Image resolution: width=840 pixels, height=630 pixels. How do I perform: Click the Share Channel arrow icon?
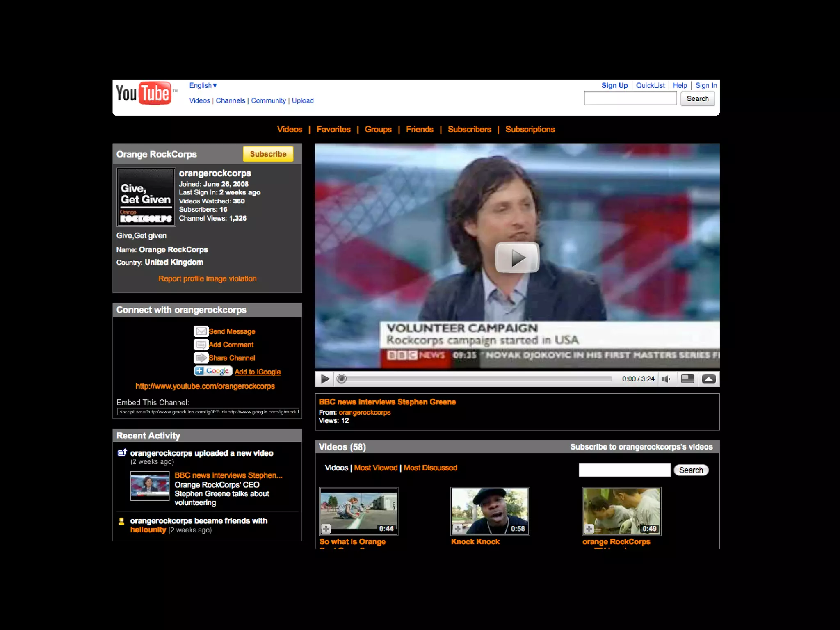pos(201,358)
